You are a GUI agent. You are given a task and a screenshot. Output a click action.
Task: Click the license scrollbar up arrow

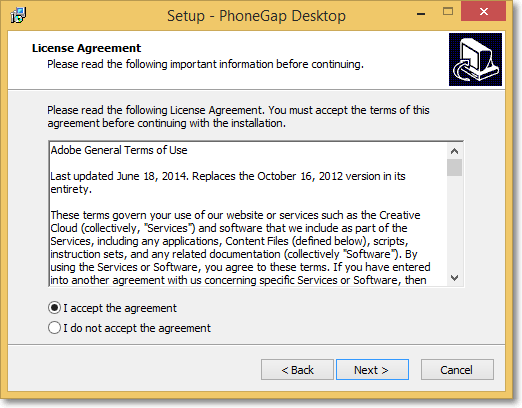tap(454, 151)
